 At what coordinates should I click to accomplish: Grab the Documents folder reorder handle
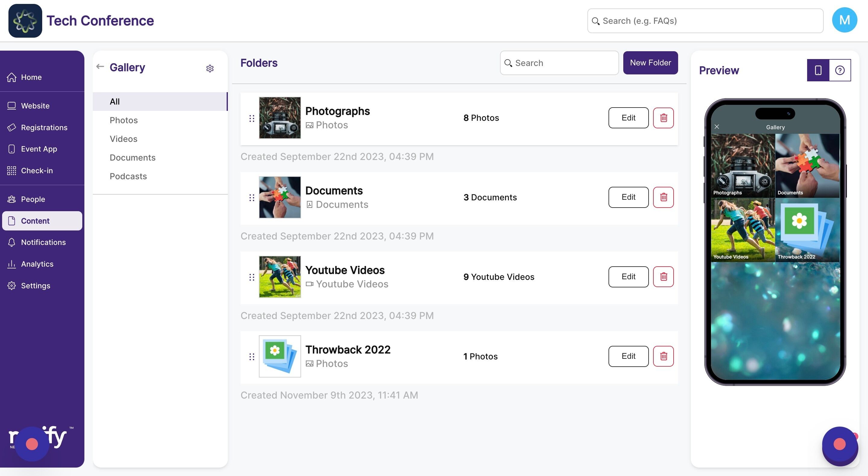click(252, 197)
